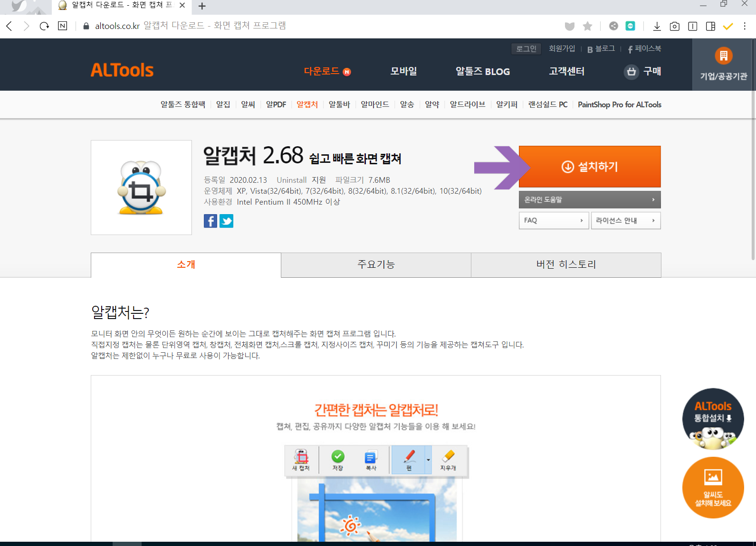
Task: Expand the pen dropdown arrow in preview
Action: [428, 460]
